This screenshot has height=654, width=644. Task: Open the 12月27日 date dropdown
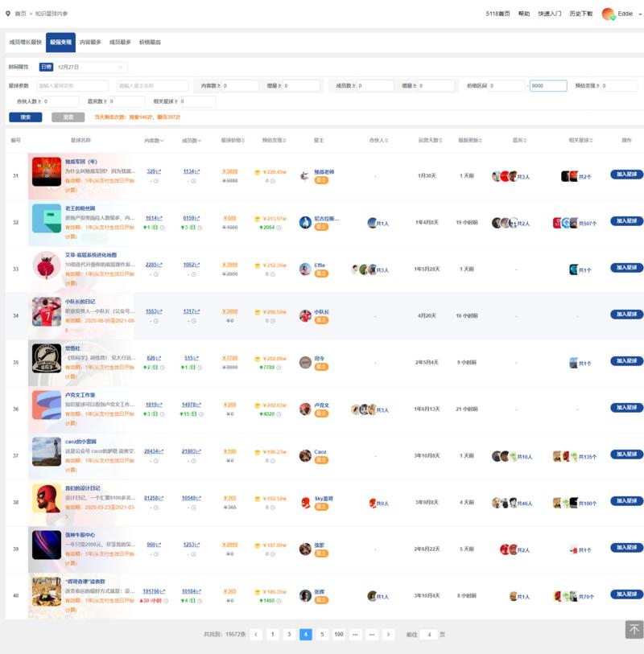[x=91, y=67]
